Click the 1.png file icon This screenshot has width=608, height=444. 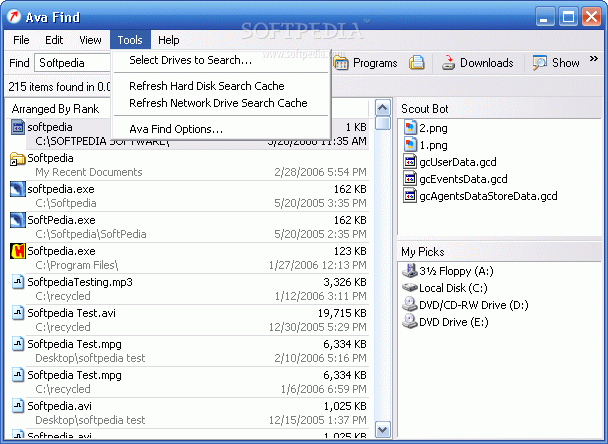410,145
